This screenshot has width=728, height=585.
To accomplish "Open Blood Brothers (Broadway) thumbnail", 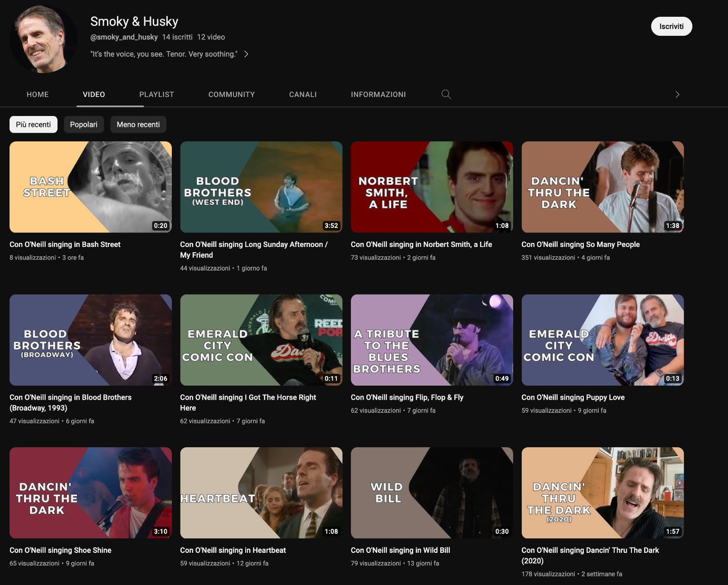I will tap(91, 340).
